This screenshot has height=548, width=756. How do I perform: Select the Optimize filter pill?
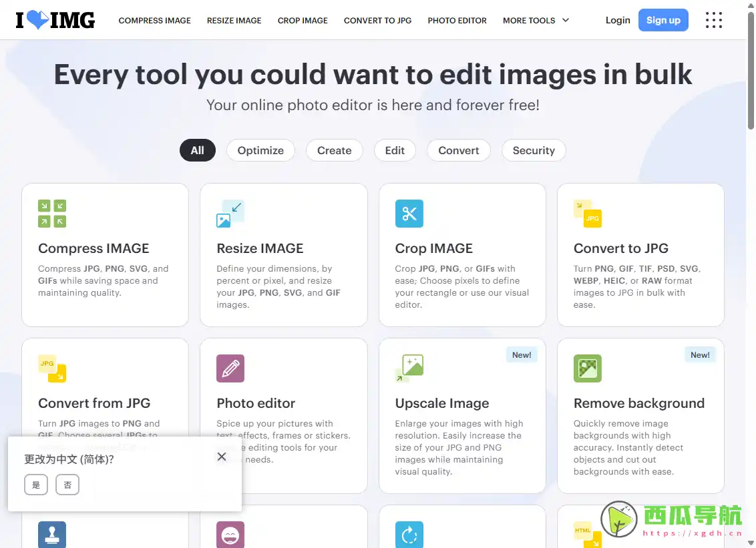point(260,150)
